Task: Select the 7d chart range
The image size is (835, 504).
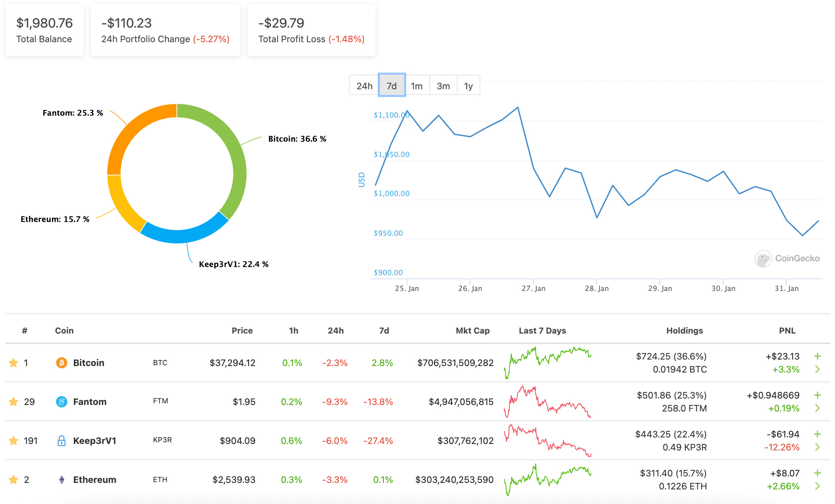Action: tap(392, 86)
